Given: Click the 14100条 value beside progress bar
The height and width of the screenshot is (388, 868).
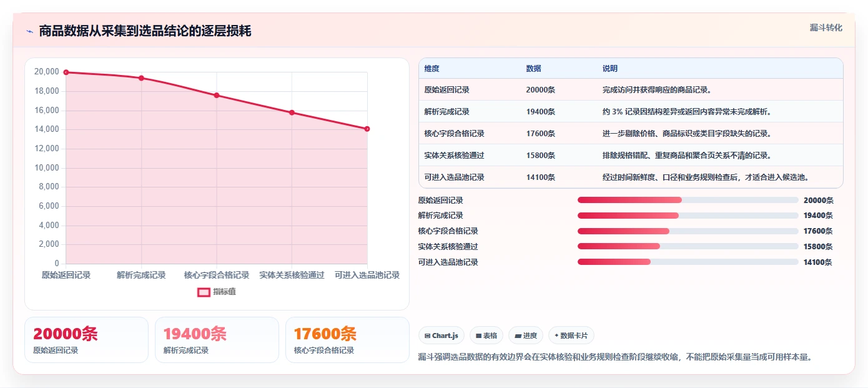Looking at the screenshot, I should (818, 262).
